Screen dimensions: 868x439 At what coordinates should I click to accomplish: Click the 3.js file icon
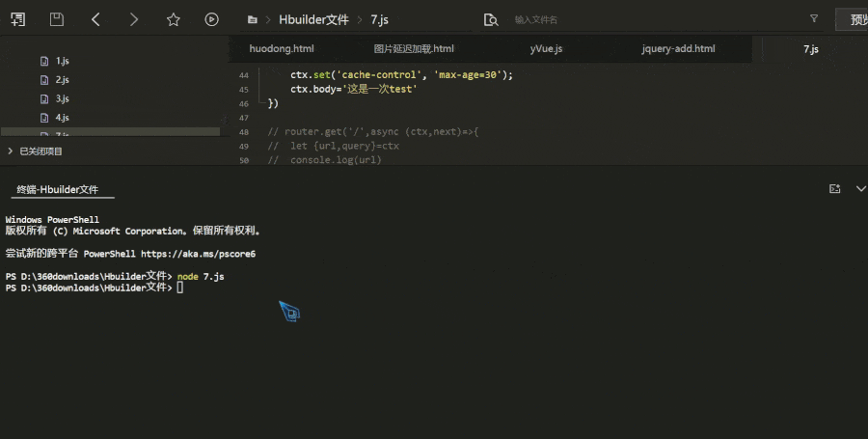coord(44,98)
